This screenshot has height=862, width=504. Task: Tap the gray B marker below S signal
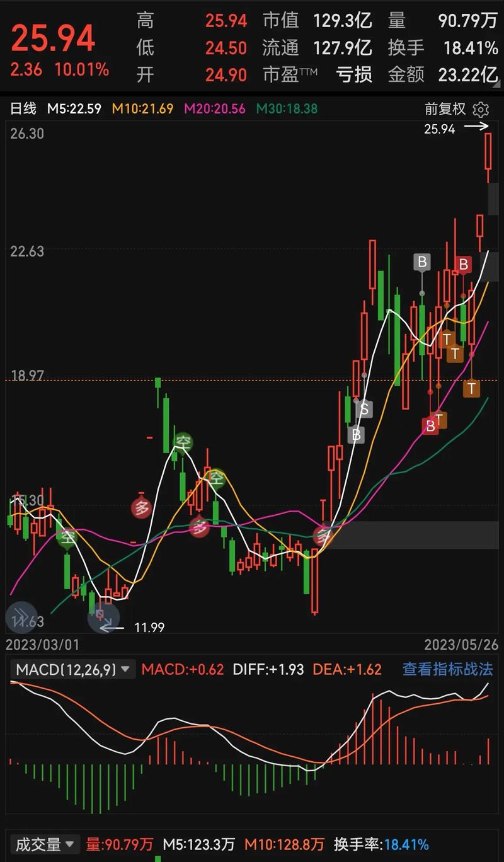point(356,434)
